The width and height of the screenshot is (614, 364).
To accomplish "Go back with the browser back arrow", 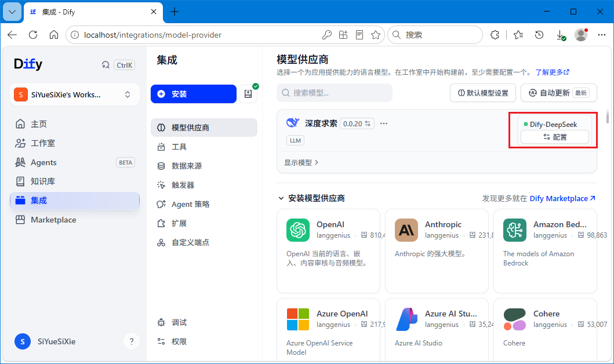I will point(12,35).
